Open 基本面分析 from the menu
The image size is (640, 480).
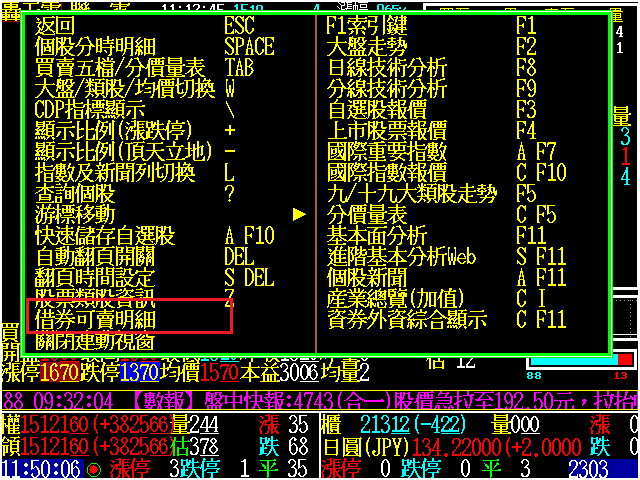(378, 235)
